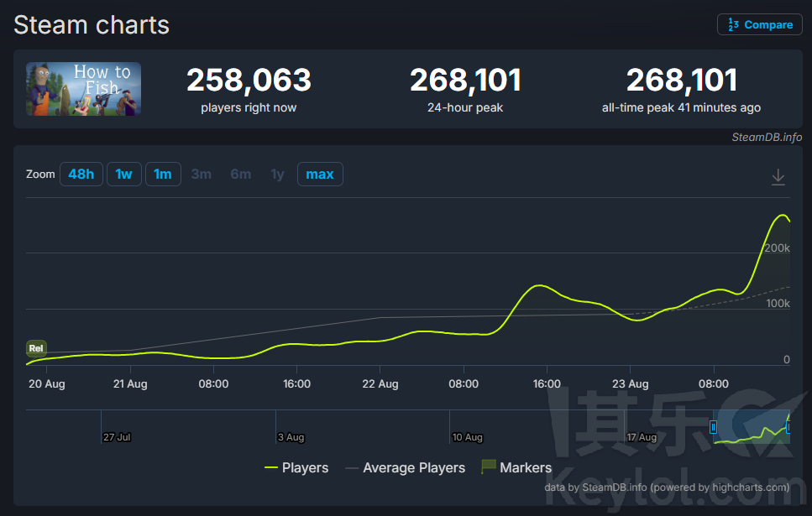812x516 pixels.
Task: Grab the right navigator range handle
Action: [788, 427]
